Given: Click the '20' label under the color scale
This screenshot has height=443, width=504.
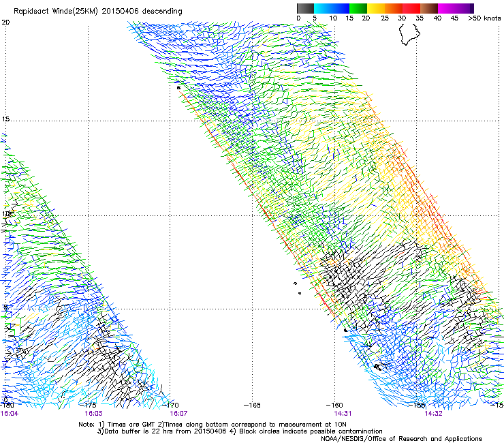Looking at the screenshot, I should pos(366,18).
